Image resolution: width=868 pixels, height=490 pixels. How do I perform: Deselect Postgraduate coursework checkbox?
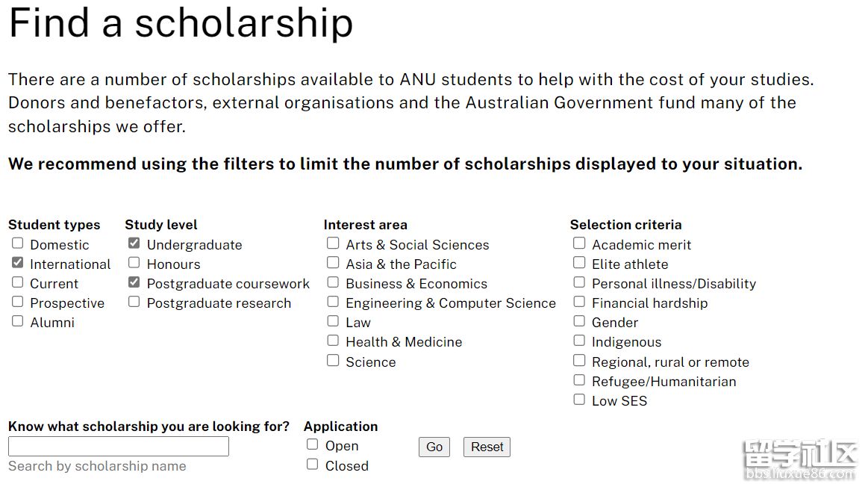click(134, 282)
